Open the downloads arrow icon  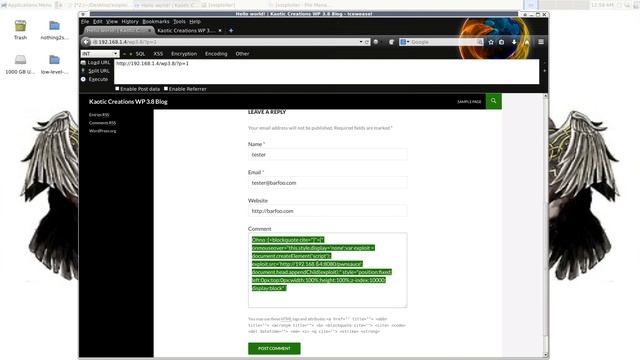pyautogui.click(x=514, y=42)
